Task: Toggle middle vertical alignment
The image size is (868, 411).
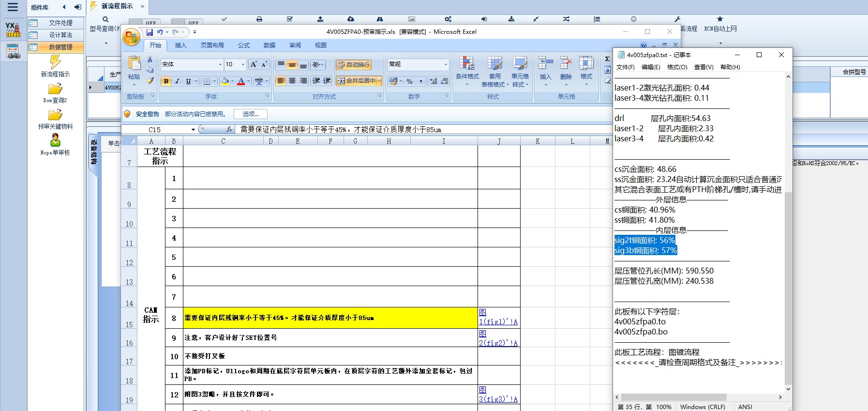Action: tap(292, 64)
